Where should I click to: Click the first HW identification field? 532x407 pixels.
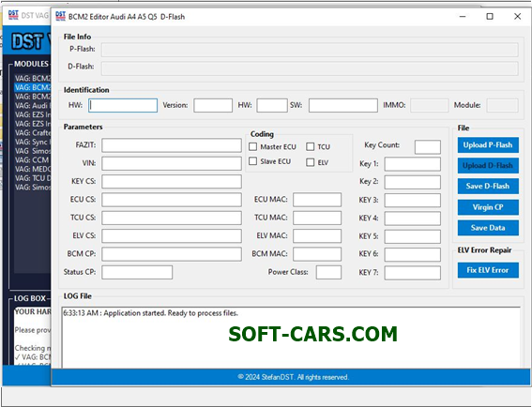coord(123,105)
